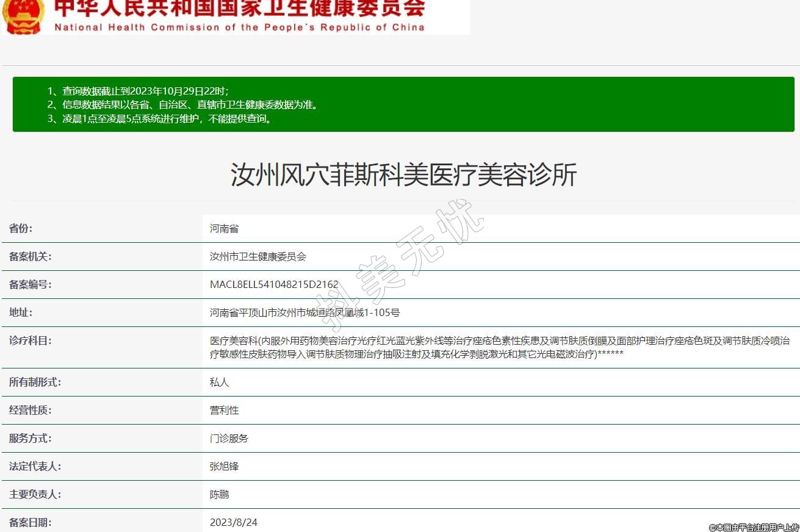Click main responsible person name 陈鹏
Viewport: 800px width, 532px height.
(219, 495)
